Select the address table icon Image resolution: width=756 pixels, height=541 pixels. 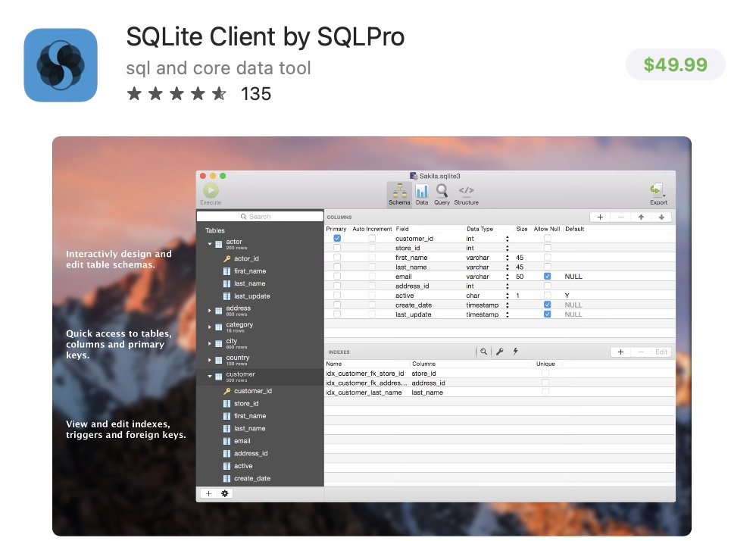[x=218, y=311]
